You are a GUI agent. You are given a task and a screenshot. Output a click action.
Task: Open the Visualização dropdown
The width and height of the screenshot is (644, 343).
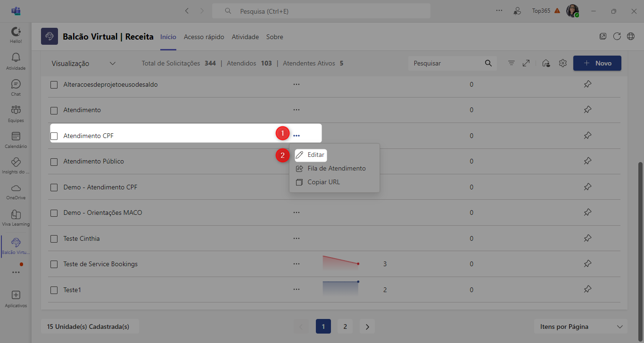[84, 63]
